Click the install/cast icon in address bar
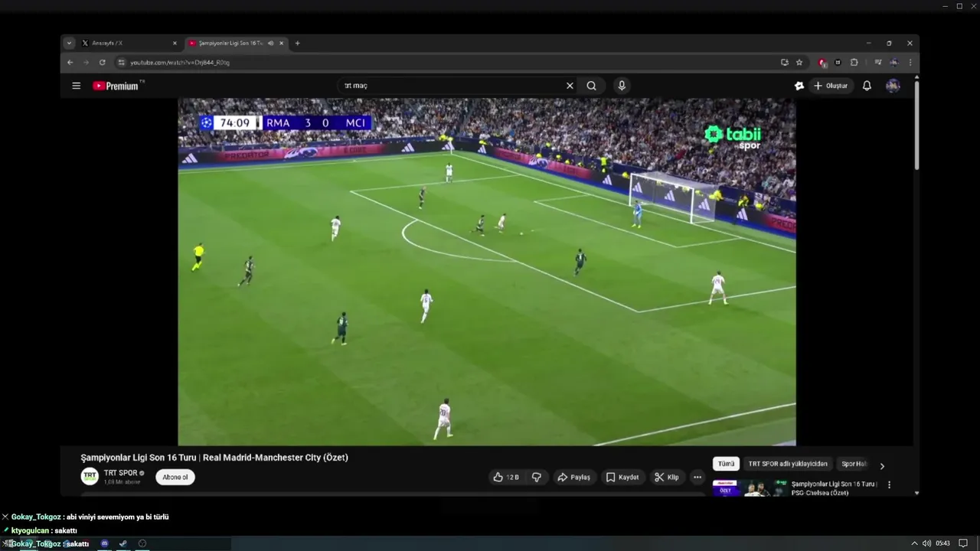 pos(784,63)
